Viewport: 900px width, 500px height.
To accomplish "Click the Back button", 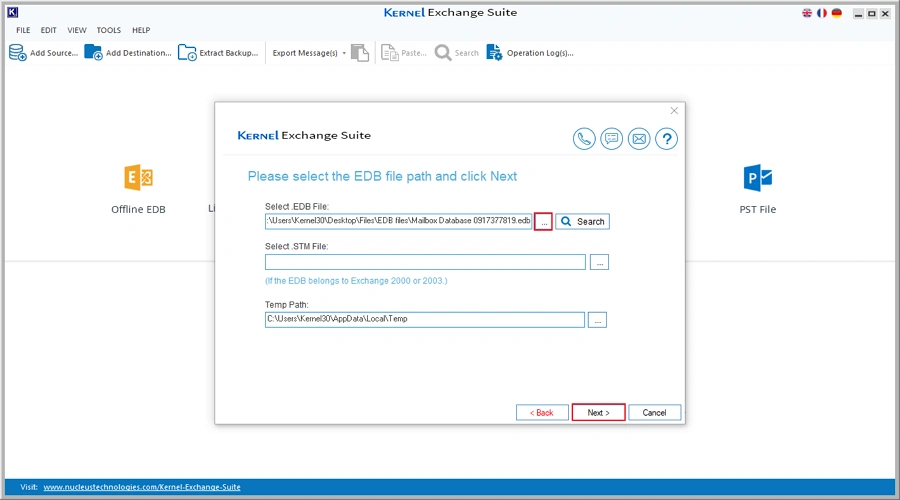I will click(542, 413).
